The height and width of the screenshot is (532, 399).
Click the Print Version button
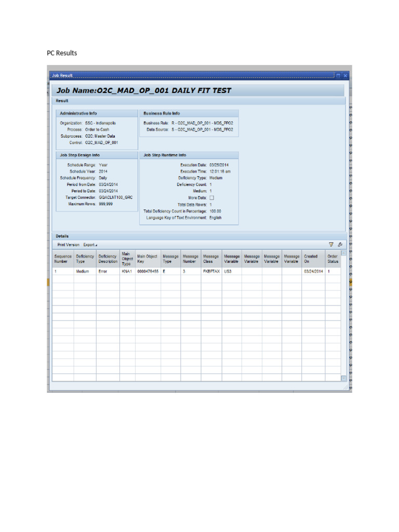click(68, 245)
